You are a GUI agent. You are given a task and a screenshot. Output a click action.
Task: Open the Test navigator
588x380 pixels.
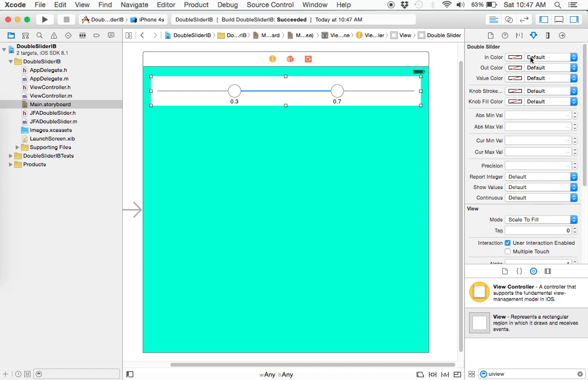68,36
